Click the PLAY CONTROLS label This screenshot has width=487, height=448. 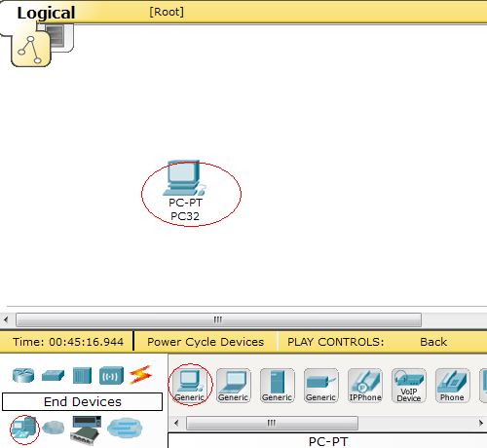click(335, 342)
